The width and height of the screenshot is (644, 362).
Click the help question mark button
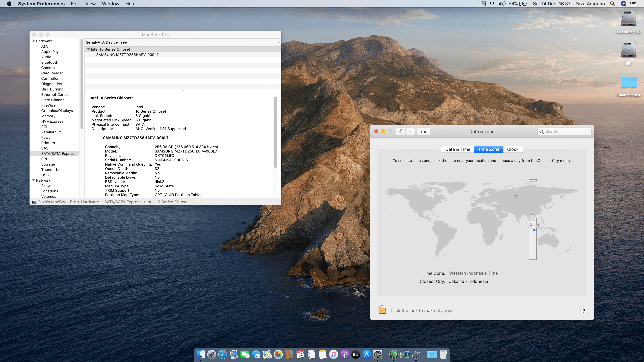coord(583,311)
